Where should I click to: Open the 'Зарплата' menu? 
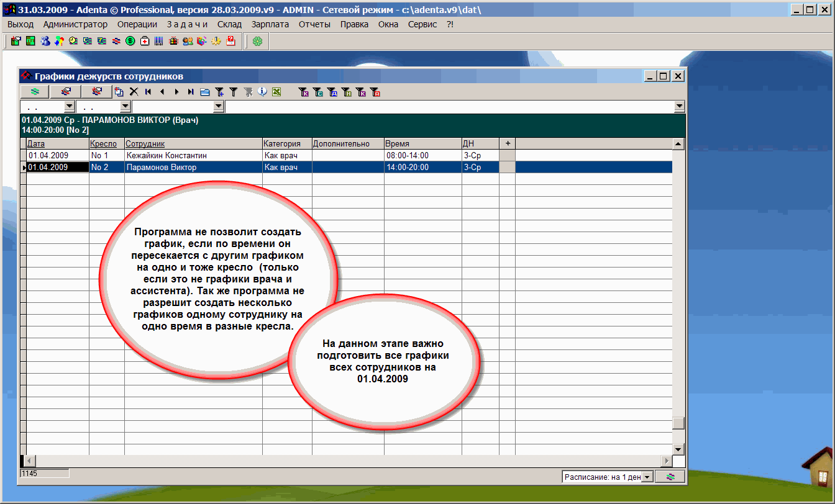click(270, 24)
